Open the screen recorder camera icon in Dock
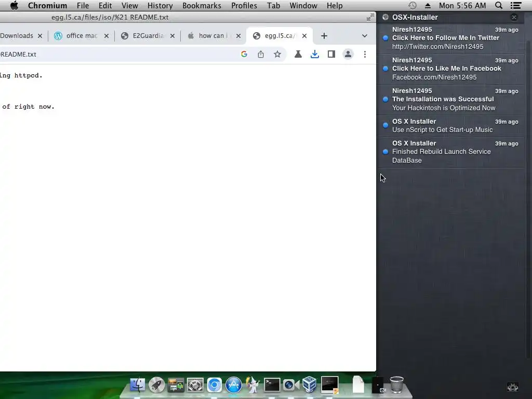This screenshot has height=399, width=532. coord(291,385)
